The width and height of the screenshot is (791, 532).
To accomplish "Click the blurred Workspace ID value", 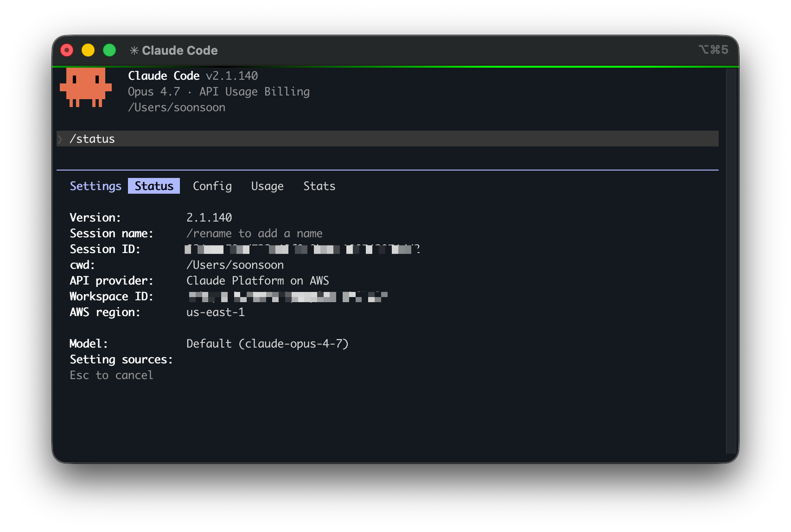I will (x=288, y=297).
